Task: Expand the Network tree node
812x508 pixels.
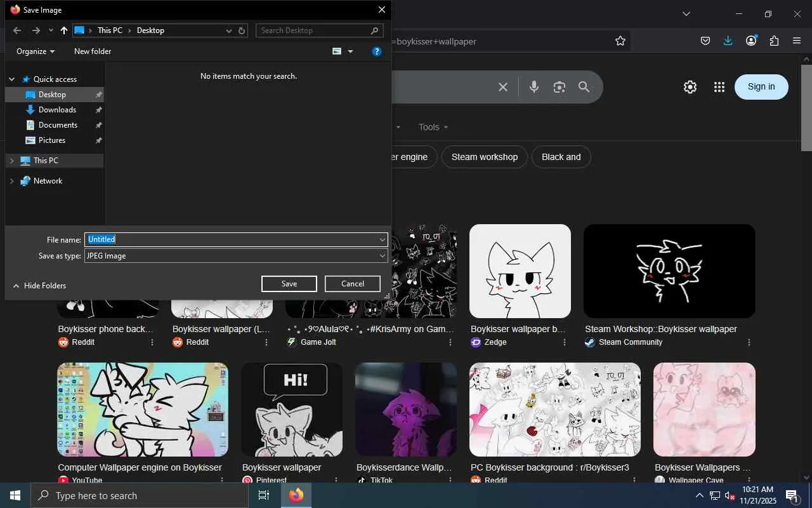Action: (11, 181)
